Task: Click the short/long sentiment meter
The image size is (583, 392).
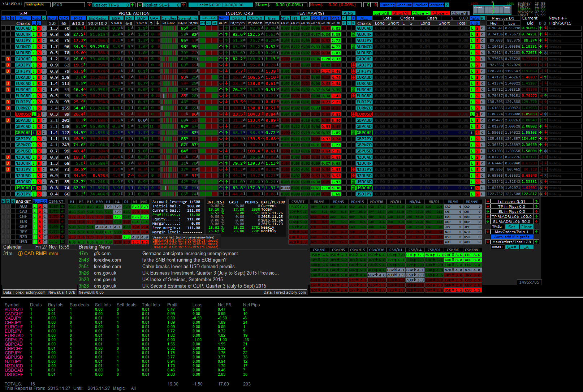Action: (x=492, y=9)
